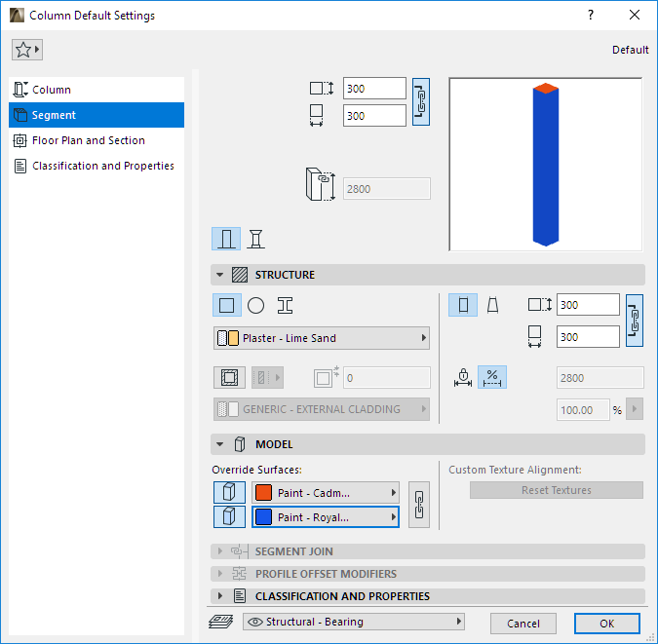Click the veneer thickness icon

coord(326,376)
